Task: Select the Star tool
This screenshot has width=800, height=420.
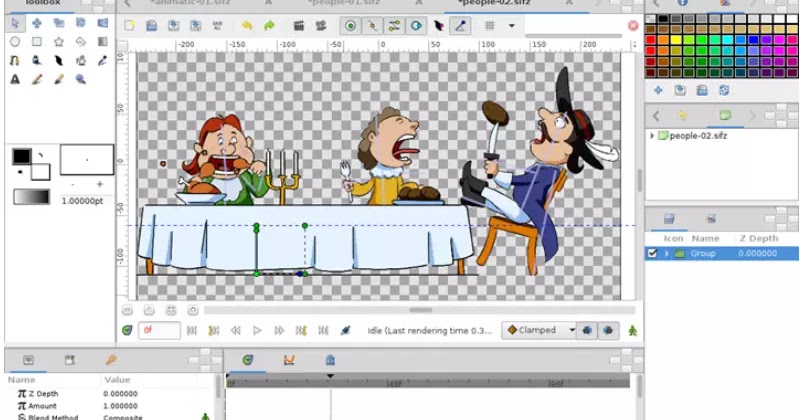Action: [x=59, y=42]
